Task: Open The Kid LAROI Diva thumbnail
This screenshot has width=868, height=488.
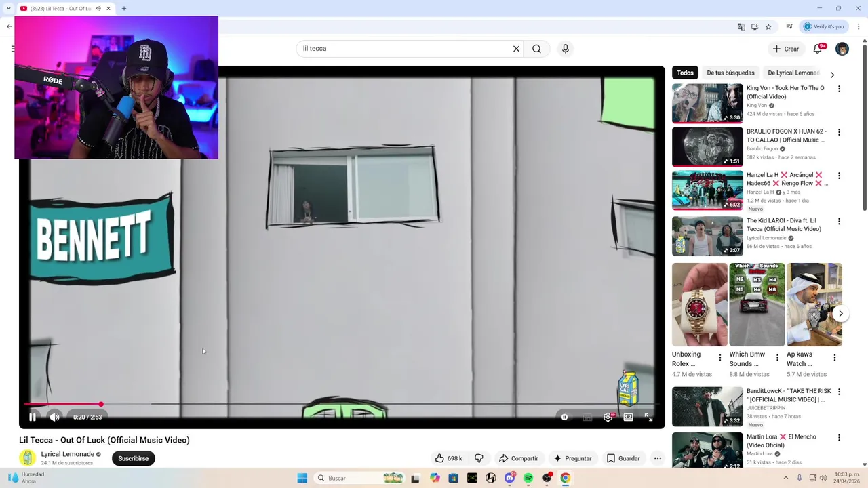Action: pyautogui.click(x=707, y=236)
